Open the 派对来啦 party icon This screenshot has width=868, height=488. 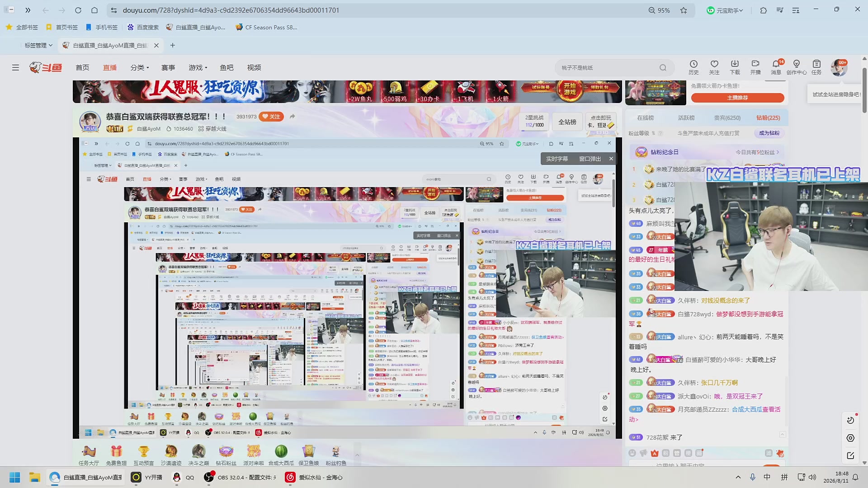[x=254, y=455]
